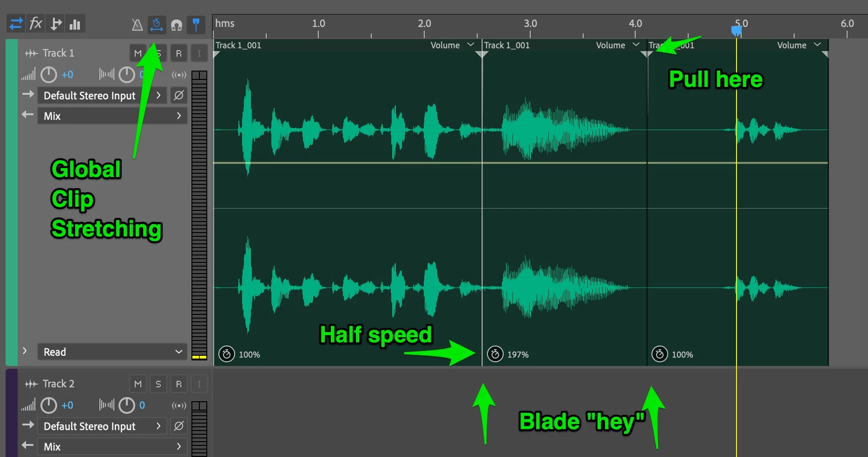Expand Track 1 automation lanes chevron

[x=25, y=351]
